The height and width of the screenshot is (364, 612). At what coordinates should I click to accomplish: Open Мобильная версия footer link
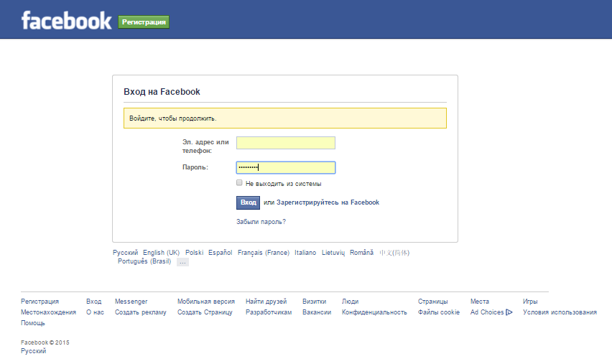(x=206, y=302)
